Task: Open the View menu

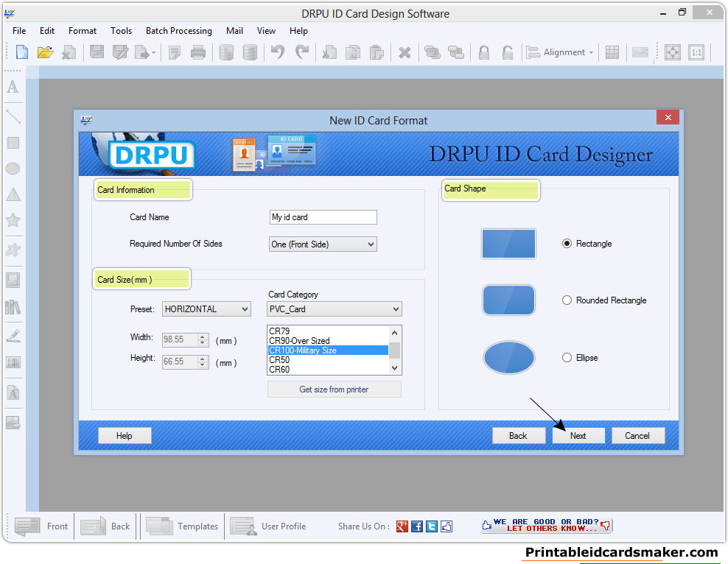Action: coord(266,31)
